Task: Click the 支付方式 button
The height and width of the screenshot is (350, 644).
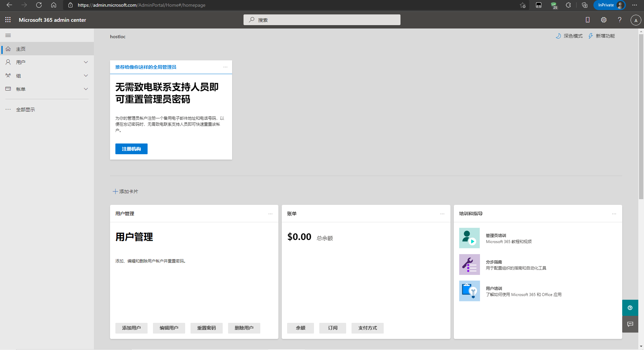Action: pyautogui.click(x=368, y=328)
